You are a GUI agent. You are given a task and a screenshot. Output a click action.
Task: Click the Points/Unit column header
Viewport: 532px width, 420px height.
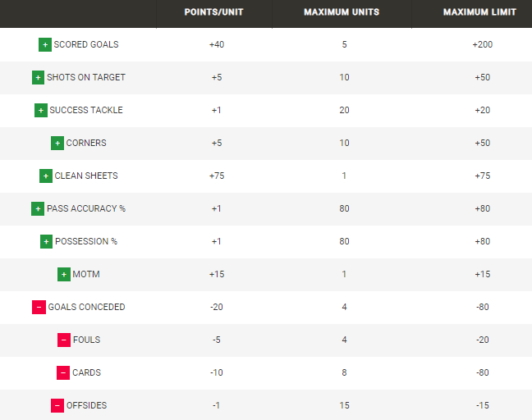coord(213,12)
